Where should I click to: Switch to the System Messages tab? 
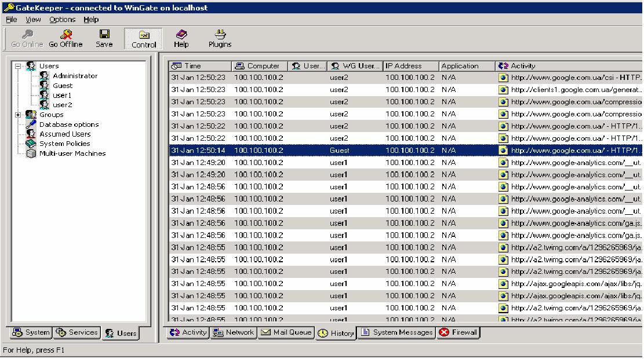pos(396,332)
